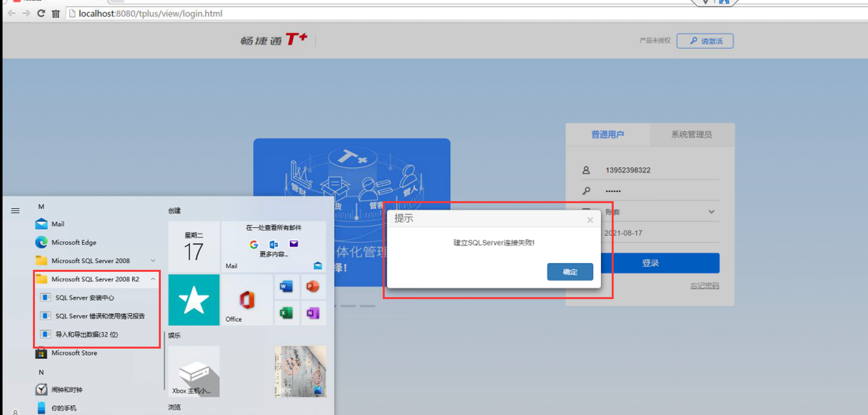
Task: Open the PowerPoint tile
Action: coord(313,287)
